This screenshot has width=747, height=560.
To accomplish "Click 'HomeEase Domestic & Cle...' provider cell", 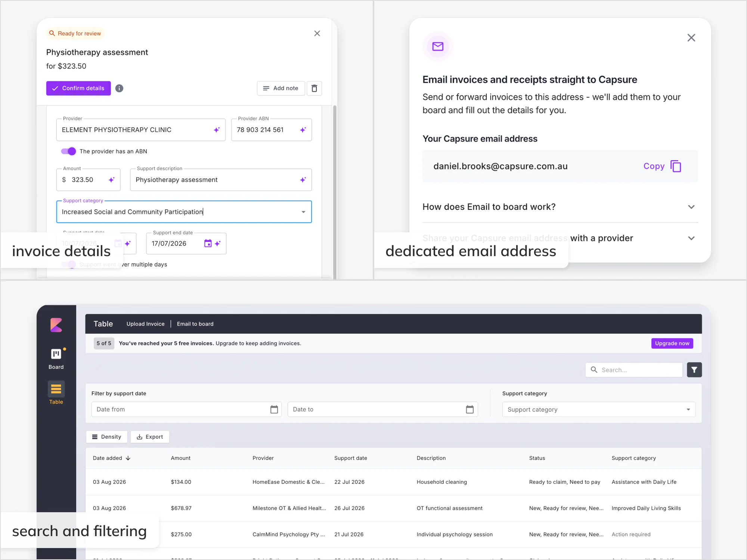I will [x=288, y=482].
